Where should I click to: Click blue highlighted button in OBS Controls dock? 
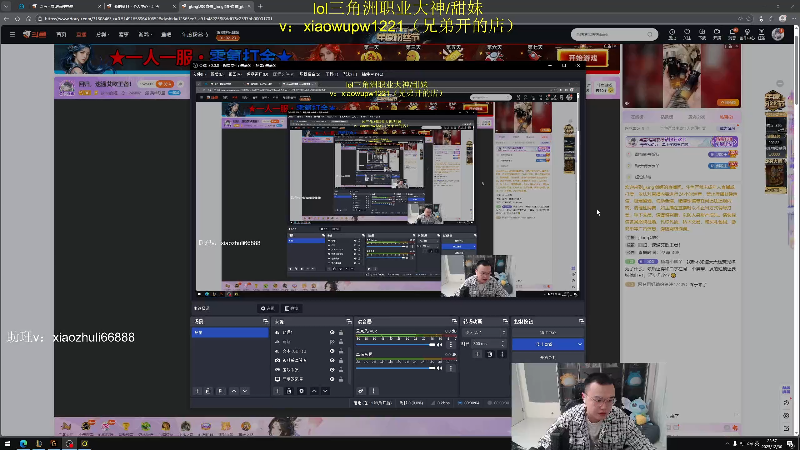pyautogui.click(x=547, y=344)
